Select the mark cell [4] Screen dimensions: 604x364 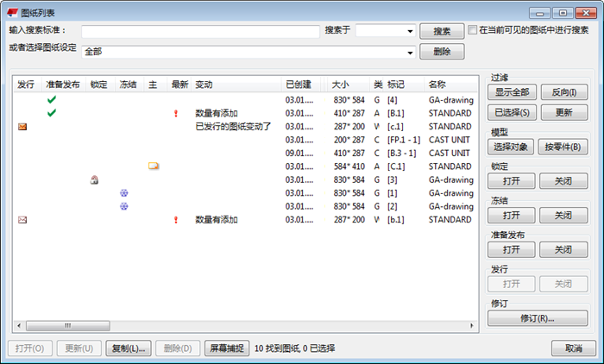coord(392,100)
